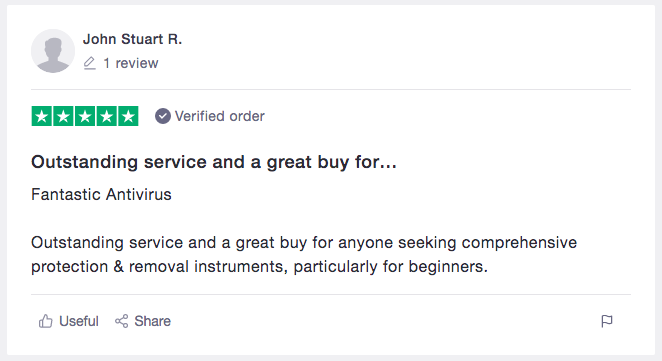Click the first green rating star
The image size is (662, 361).
pyautogui.click(x=42, y=116)
